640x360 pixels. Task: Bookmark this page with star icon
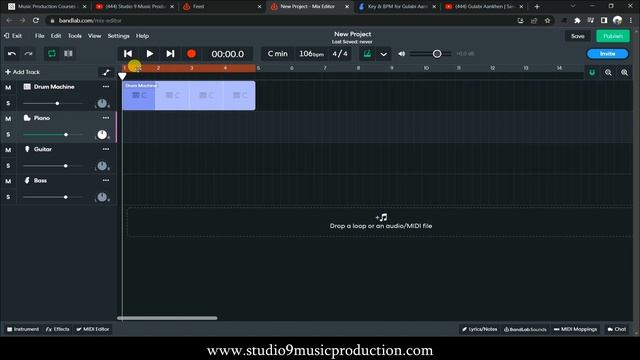(547, 20)
